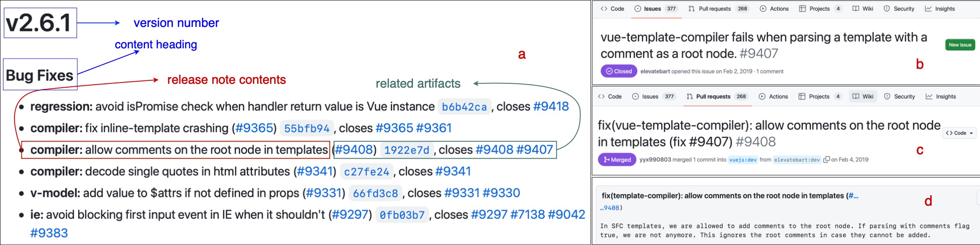This screenshot has width=980, height=245.
Task: Click the truncated …9408 link in the commit message
Action: pyautogui.click(x=610, y=208)
